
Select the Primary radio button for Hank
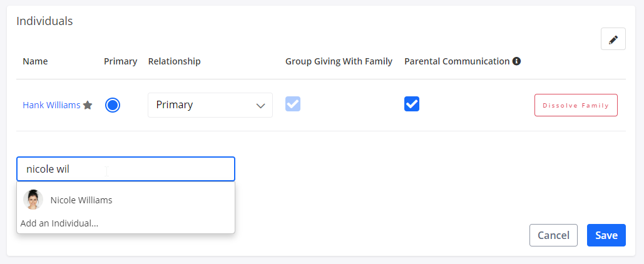coord(113,105)
